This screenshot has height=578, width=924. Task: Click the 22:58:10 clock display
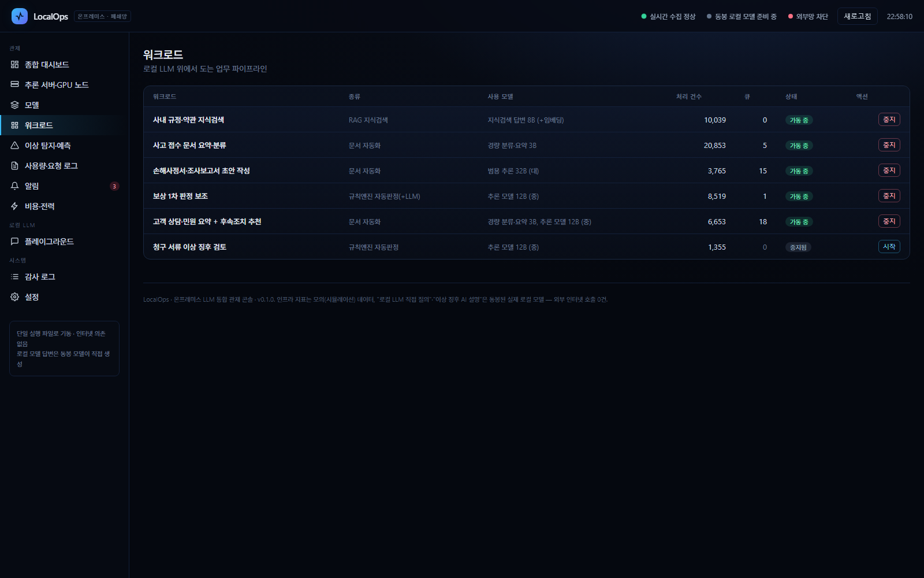900,17
